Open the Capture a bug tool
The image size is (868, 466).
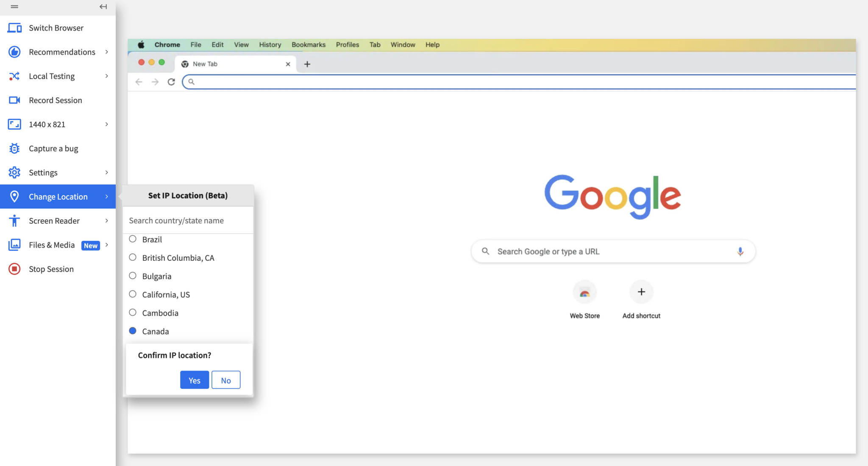[14, 148]
